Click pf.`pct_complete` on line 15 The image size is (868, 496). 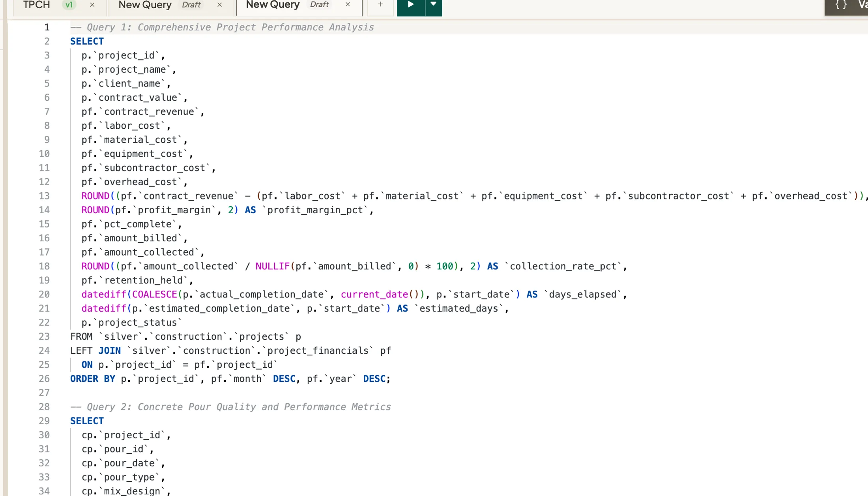click(131, 224)
